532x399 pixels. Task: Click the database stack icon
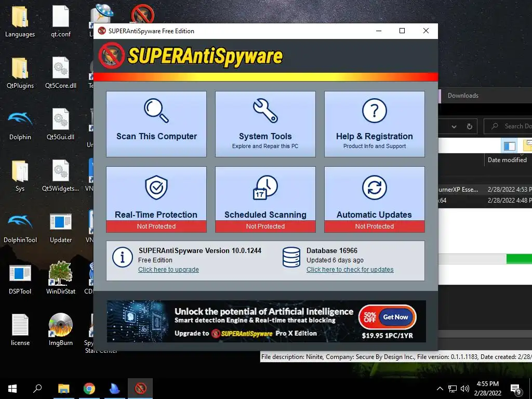[291, 257]
